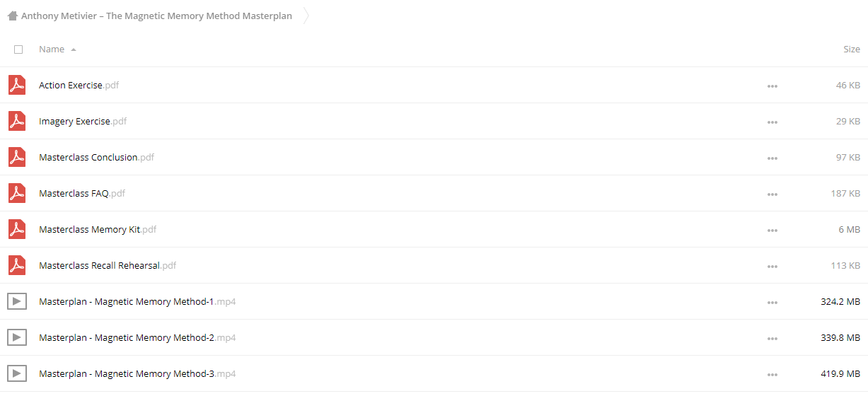
Task: Click the Name column header label
Action: click(x=52, y=49)
